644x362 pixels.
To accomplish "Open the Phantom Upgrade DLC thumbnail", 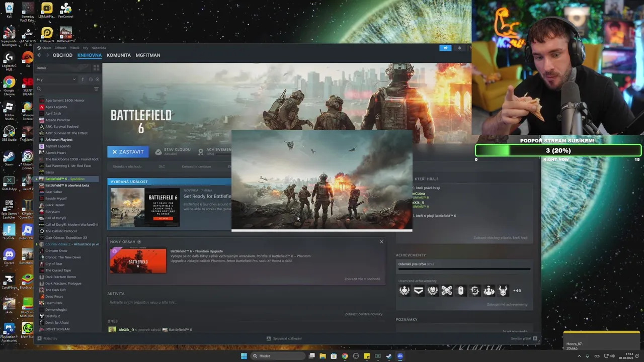I will (x=138, y=261).
